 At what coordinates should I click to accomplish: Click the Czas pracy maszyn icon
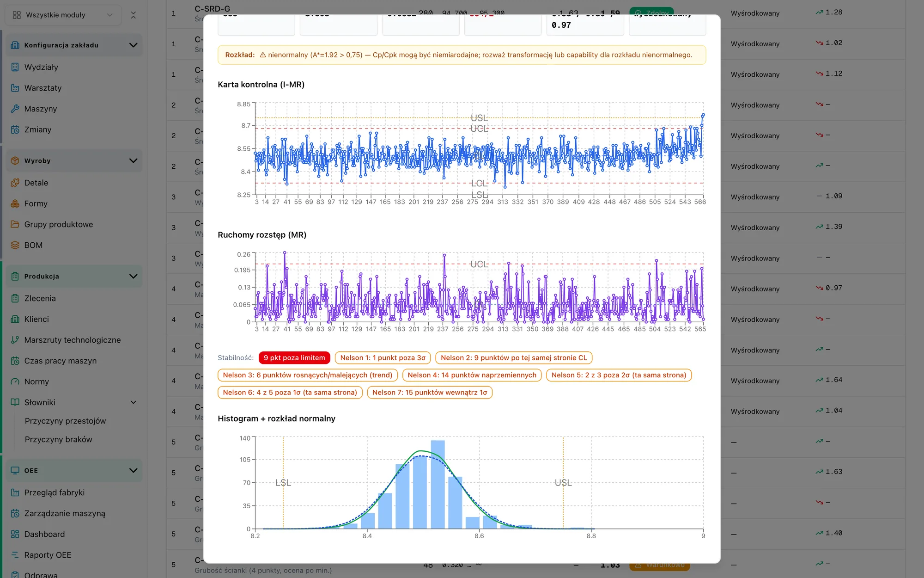click(x=15, y=361)
